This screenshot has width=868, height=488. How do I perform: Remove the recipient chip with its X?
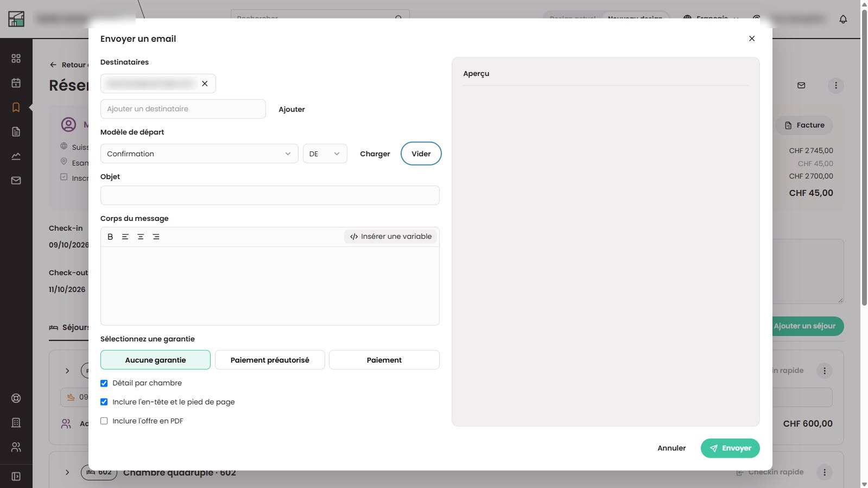tap(205, 84)
